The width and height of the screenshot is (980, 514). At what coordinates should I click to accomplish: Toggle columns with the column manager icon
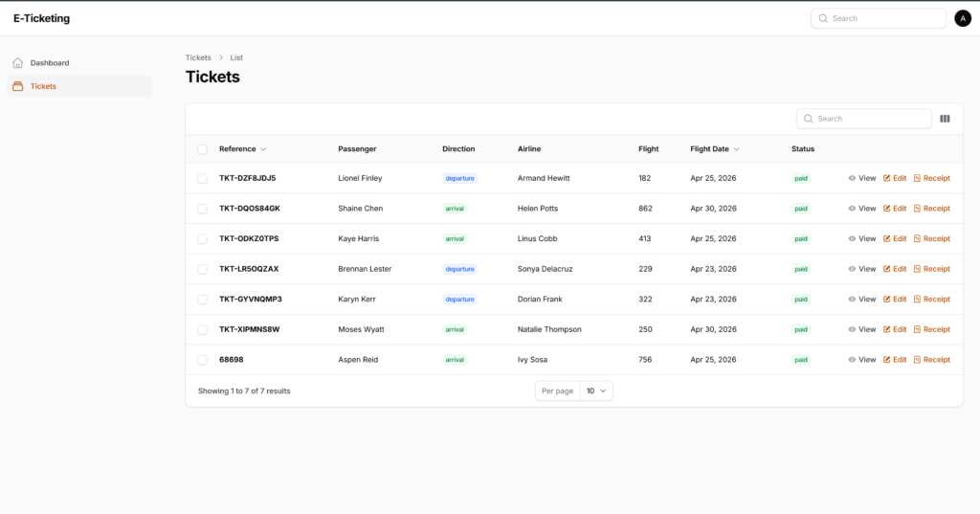945,119
